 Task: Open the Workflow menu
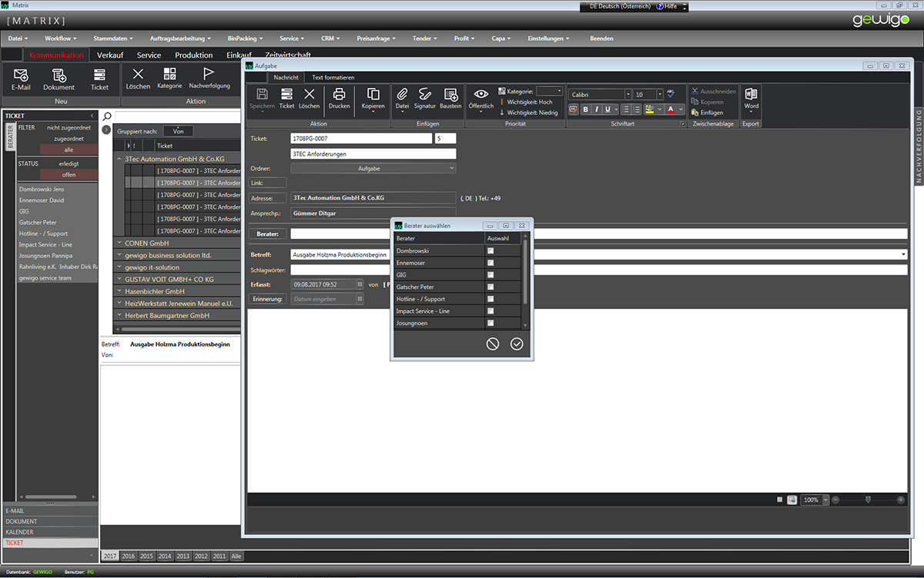(x=60, y=38)
